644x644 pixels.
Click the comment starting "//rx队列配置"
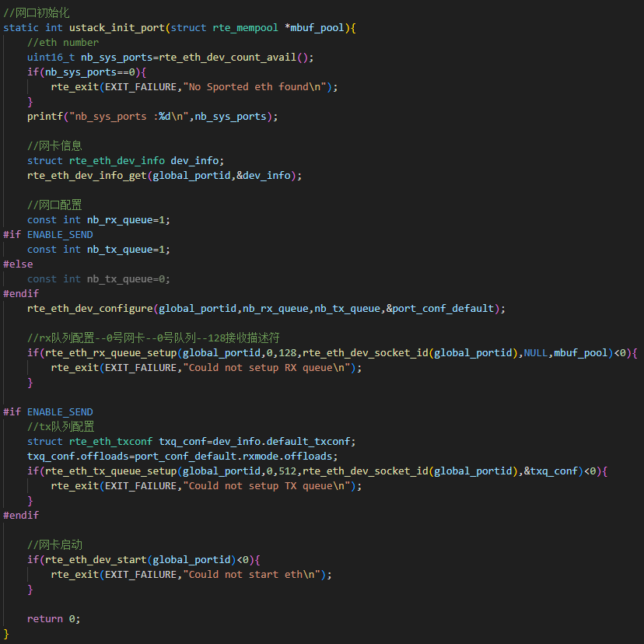(x=153, y=338)
